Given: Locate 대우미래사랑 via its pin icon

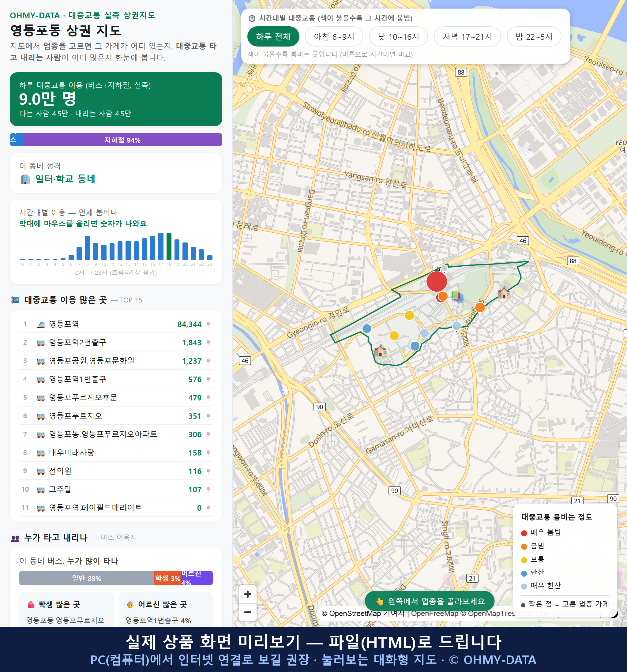Looking at the screenshot, I should (208, 453).
